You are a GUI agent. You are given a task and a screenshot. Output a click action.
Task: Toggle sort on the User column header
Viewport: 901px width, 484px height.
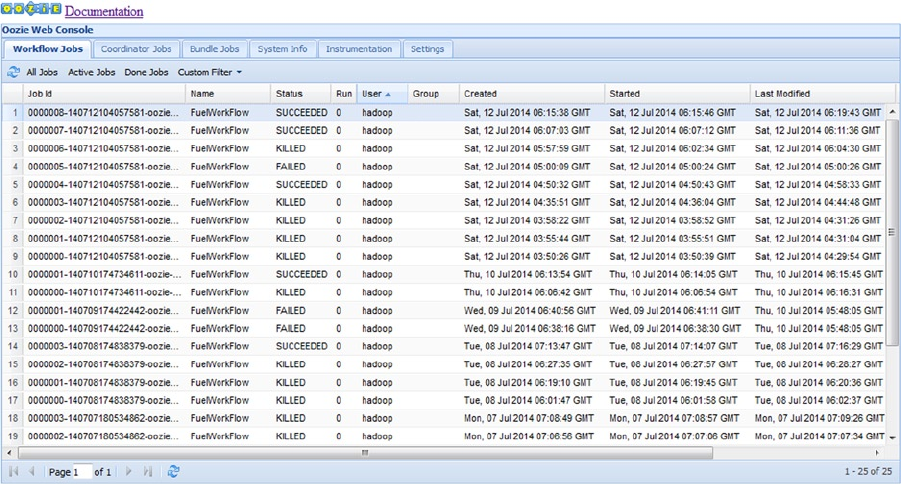[382, 94]
